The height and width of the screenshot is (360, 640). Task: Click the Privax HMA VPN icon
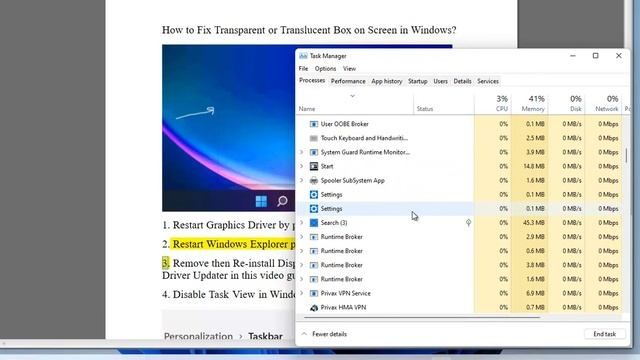point(313,307)
